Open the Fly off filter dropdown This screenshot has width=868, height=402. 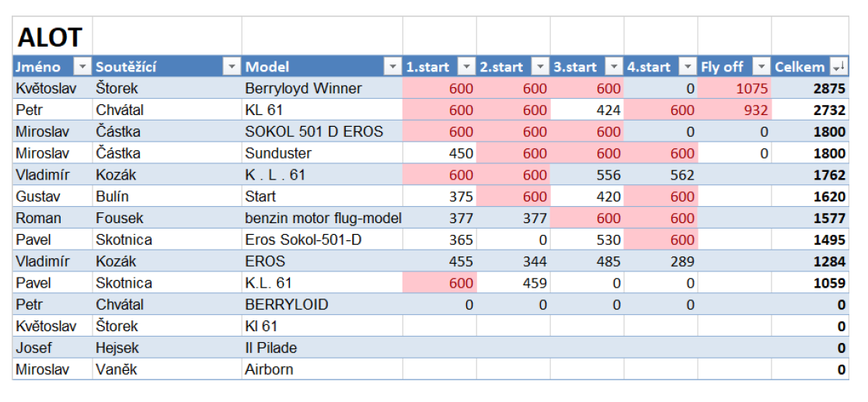tap(762, 67)
